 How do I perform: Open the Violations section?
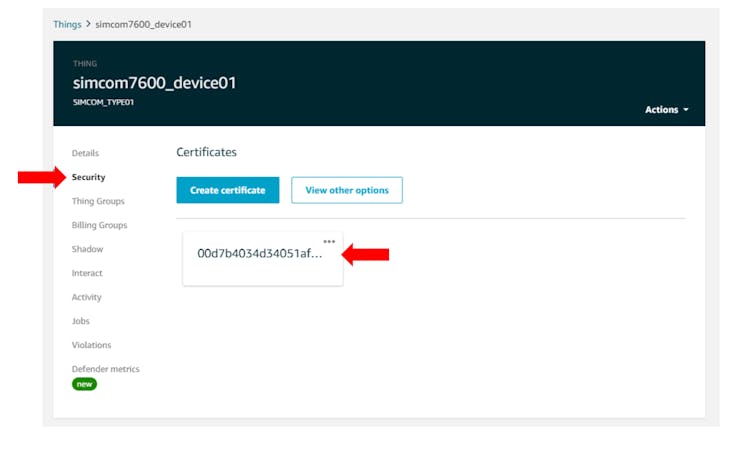92,345
